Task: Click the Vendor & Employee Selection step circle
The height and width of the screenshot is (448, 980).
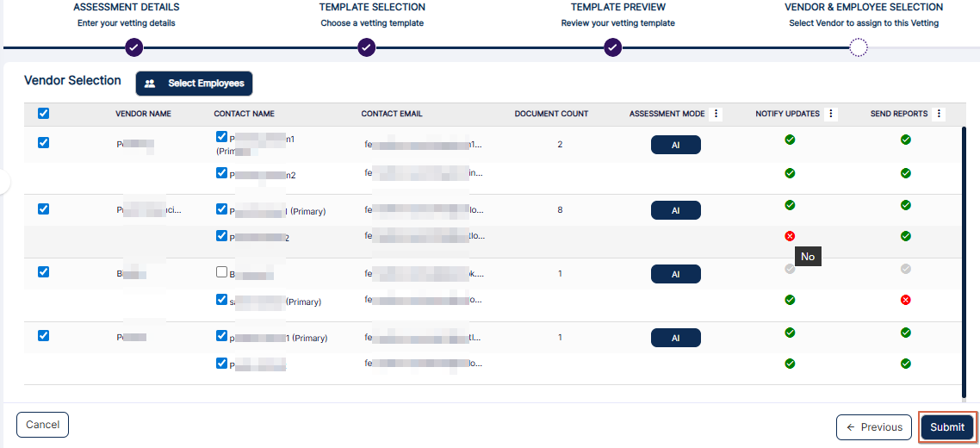Action: (859, 47)
